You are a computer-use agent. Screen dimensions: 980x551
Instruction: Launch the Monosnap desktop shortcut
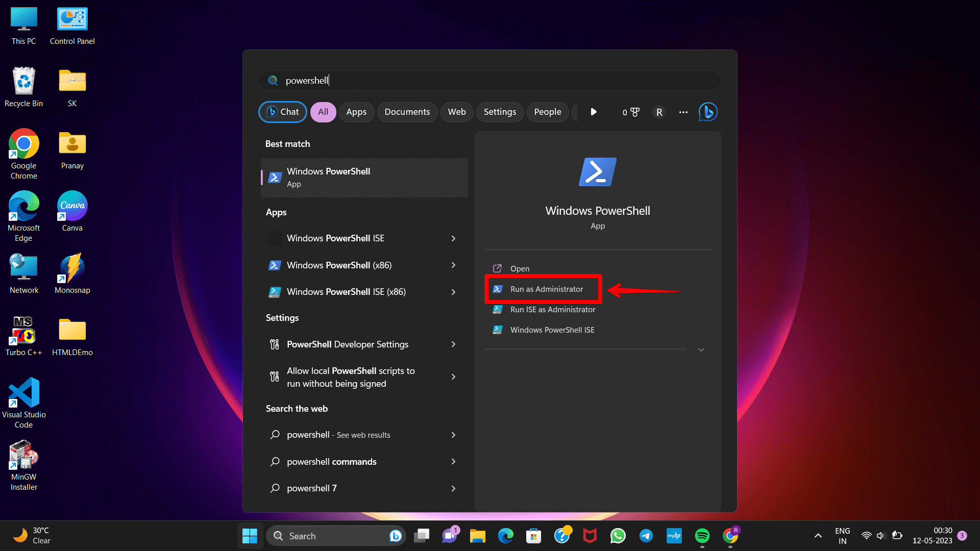tap(72, 274)
